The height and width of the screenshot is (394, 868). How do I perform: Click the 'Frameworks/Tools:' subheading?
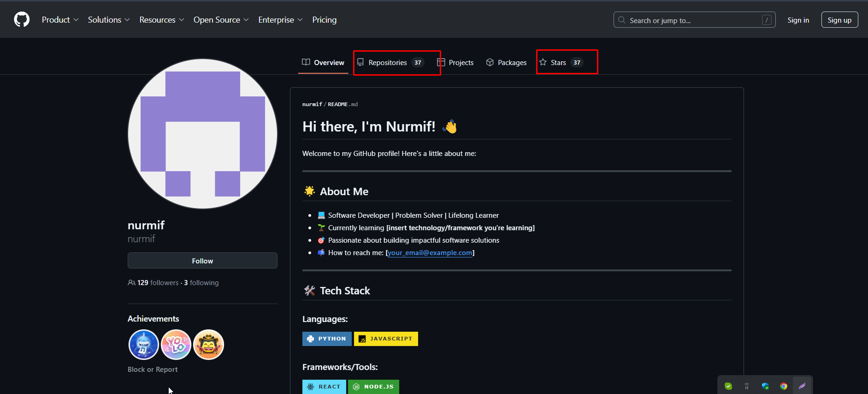click(340, 367)
